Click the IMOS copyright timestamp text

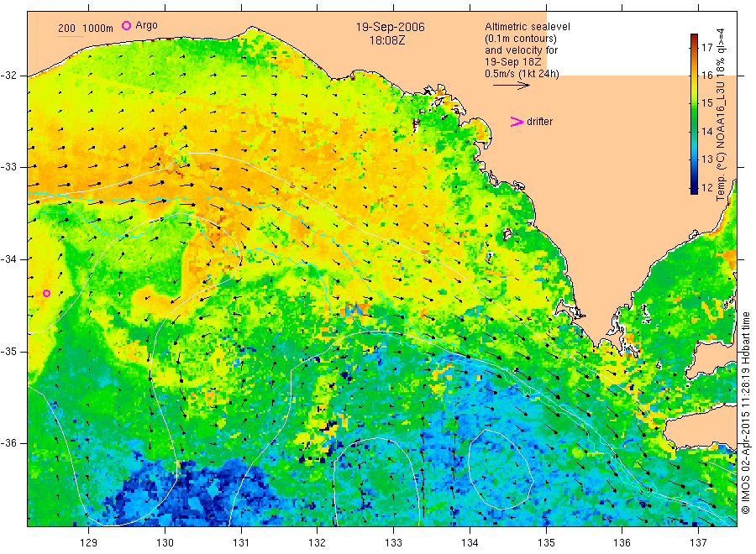click(x=746, y=413)
